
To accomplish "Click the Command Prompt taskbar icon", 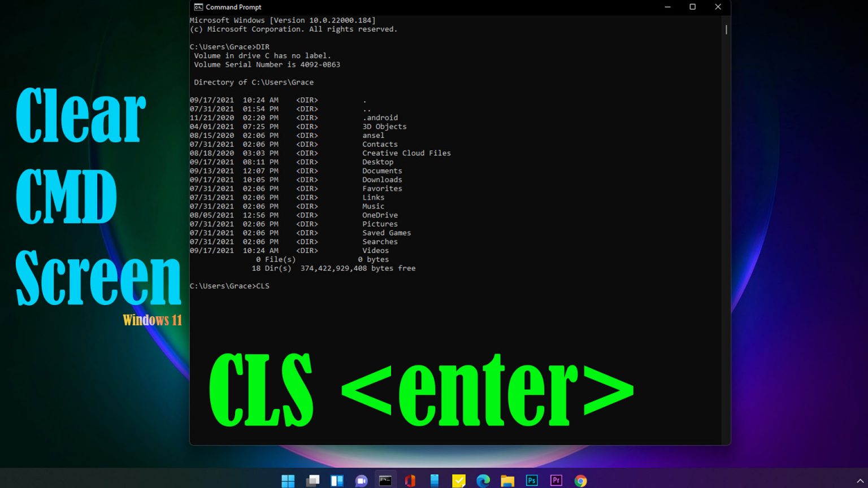I will 385,481.
